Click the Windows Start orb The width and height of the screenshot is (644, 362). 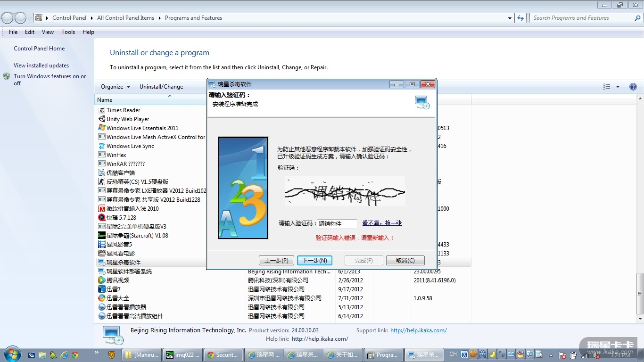point(12,354)
